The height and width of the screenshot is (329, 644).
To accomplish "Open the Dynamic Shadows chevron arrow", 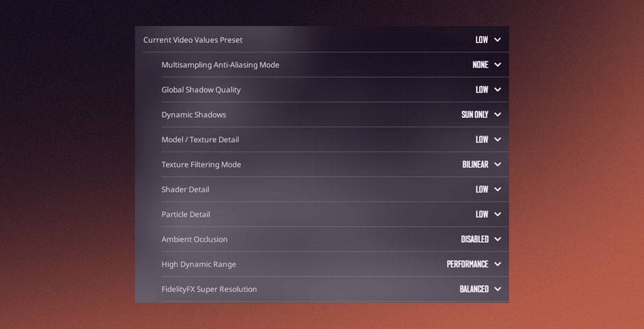I will click(x=497, y=114).
